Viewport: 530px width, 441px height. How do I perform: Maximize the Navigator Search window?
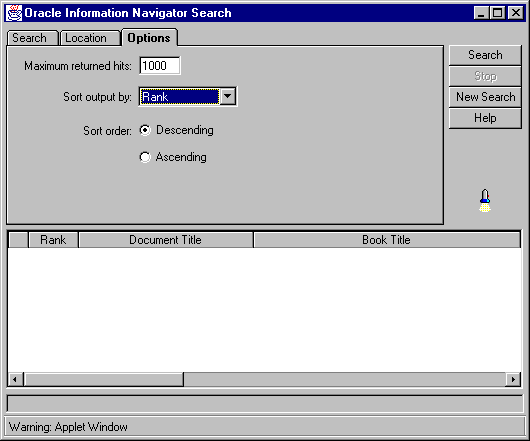[x=498, y=13]
